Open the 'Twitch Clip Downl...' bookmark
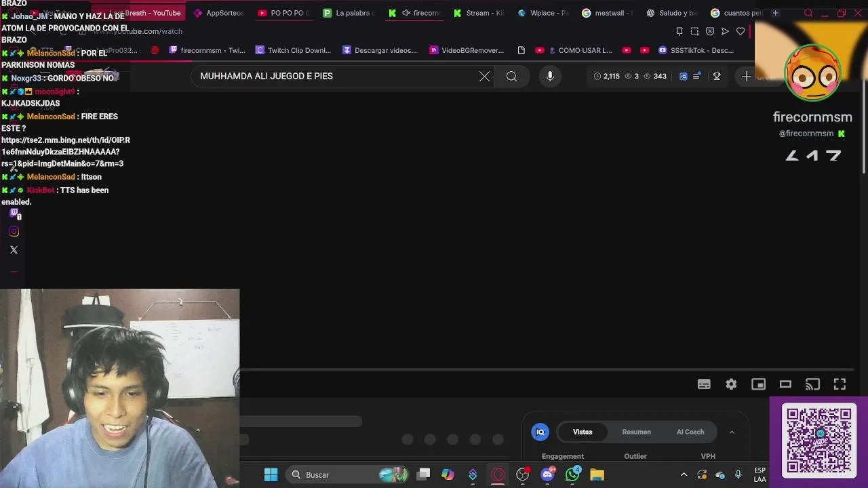The height and width of the screenshot is (488, 868). click(x=293, y=50)
